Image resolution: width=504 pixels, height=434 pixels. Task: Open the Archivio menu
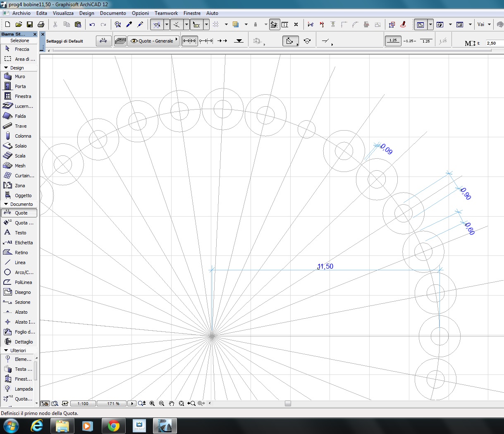click(21, 13)
